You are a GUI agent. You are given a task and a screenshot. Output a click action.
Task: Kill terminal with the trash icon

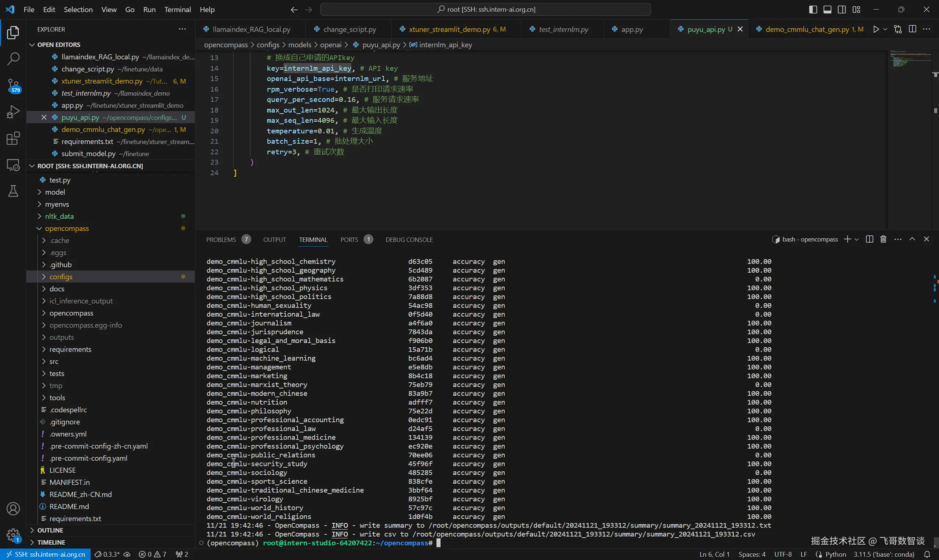pos(883,239)
